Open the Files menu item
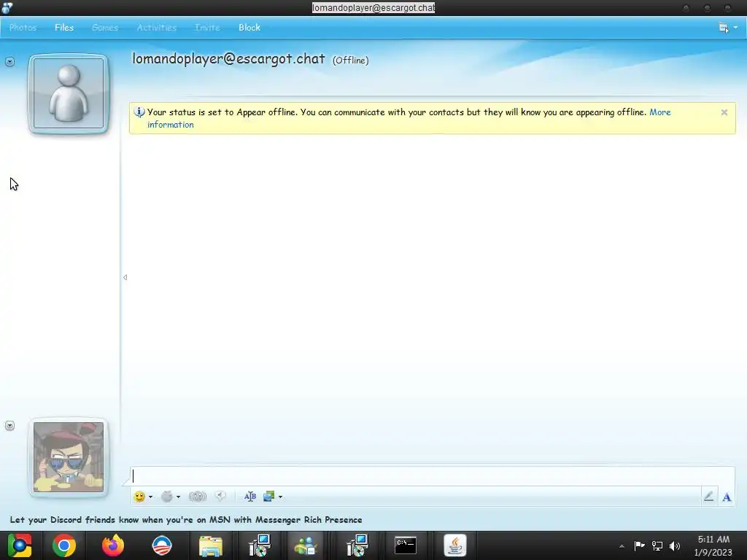The height and width of the screenshot is (560, 747). [x=64, y=28]
